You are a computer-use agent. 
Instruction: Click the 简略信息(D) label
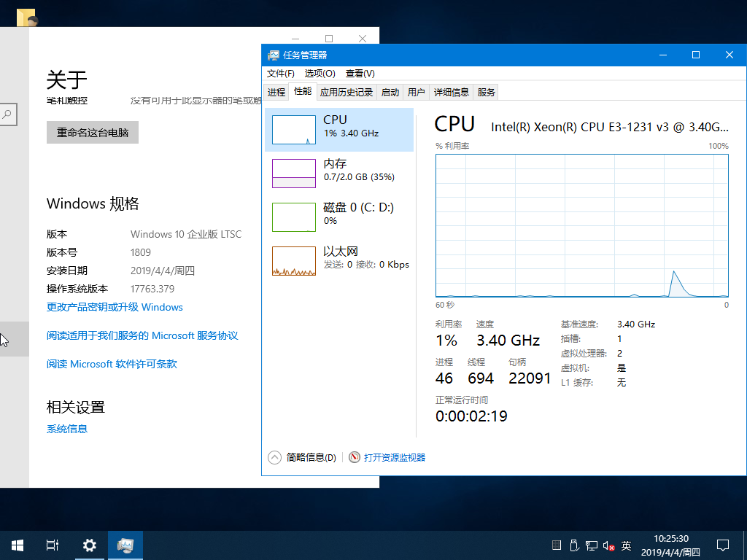pos(311,458)
